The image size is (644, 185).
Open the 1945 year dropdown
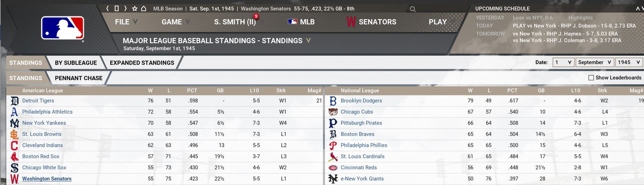629,63
